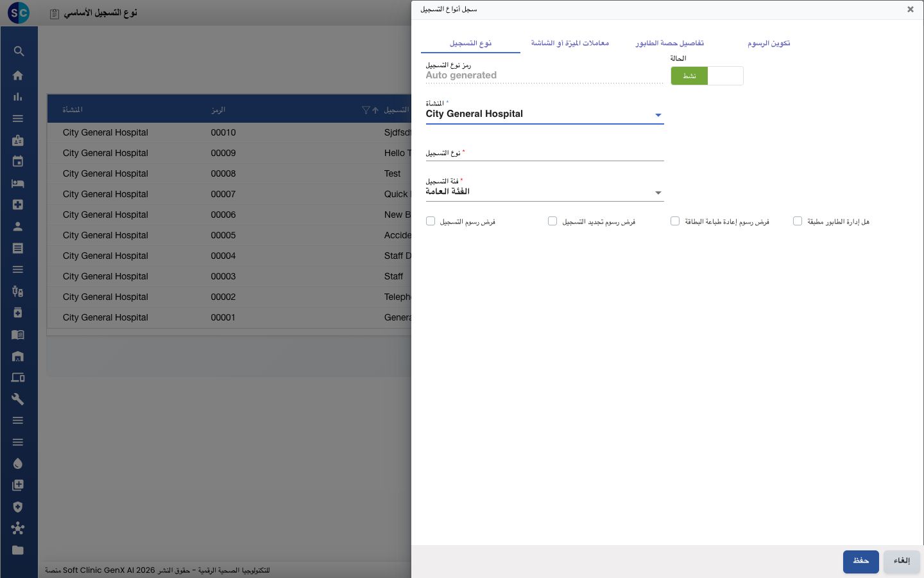Close the سجل أنواع التسجيل dialog
924x578 pixels.
(910, 9)
